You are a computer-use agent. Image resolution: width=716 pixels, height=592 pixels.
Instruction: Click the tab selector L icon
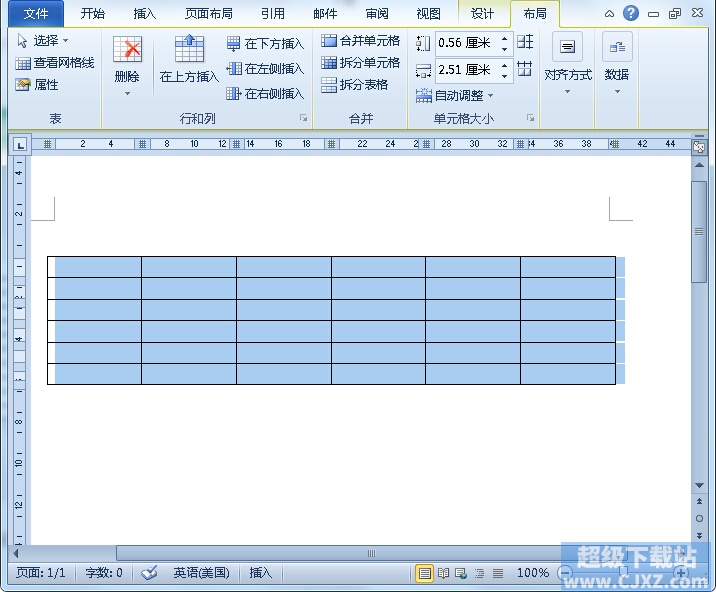click(20, 145)
